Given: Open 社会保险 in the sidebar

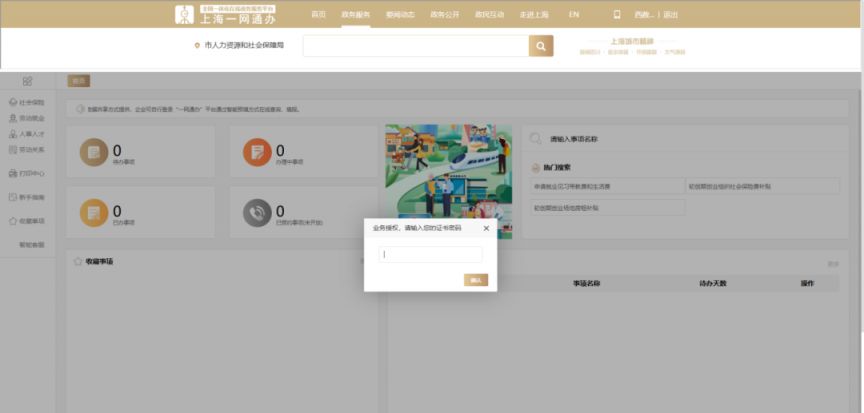Looking at the screenshot, I should point(27,102).
